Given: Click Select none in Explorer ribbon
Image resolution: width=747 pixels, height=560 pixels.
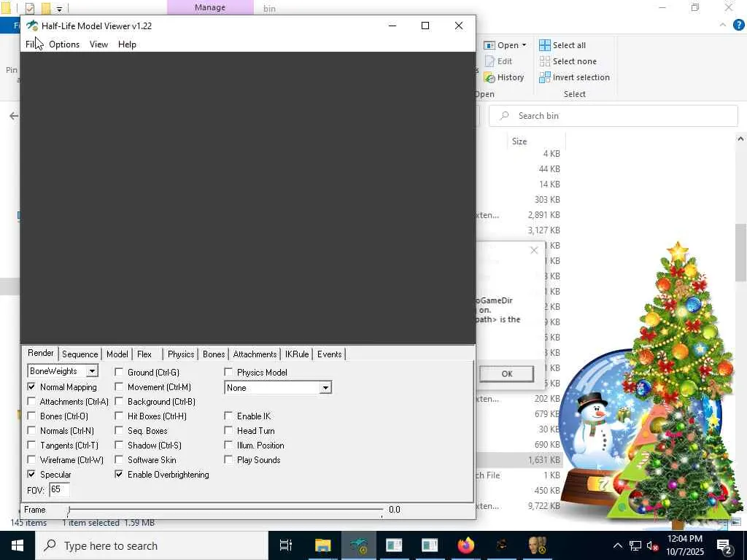Looking at the screenshot, I should [x=568, y=61].
